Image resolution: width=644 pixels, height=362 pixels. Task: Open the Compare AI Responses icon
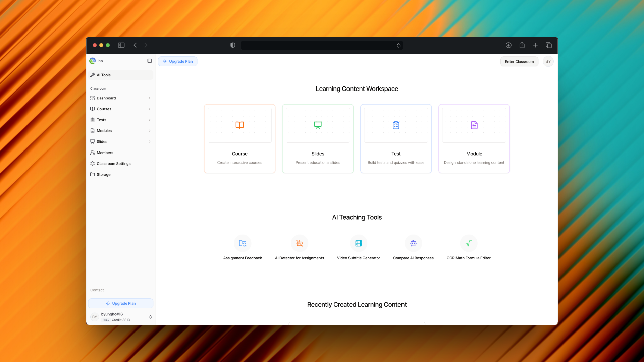pos(413,243)
